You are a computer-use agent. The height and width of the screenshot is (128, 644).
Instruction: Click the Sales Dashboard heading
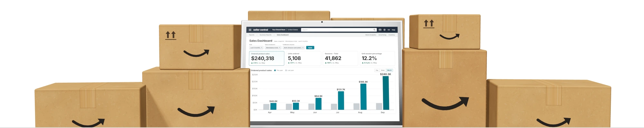click(261, 41)
